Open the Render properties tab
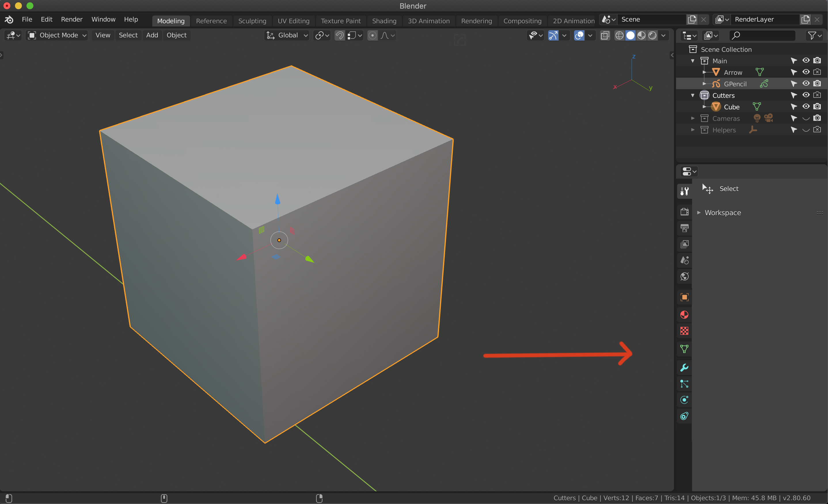Screen dimensions: 828x504 coord(684,211)
